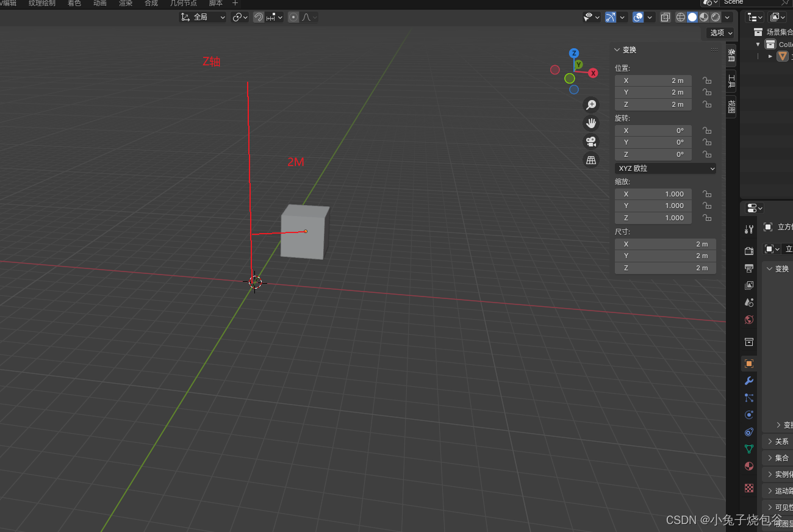Switch to 几何节点 workspace tab

tap(184, 3)
